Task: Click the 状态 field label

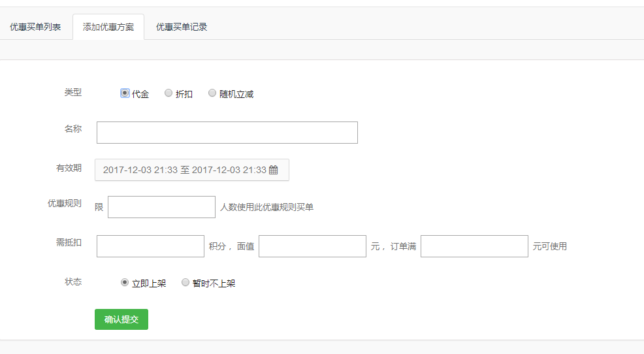Action: [73, 282]
